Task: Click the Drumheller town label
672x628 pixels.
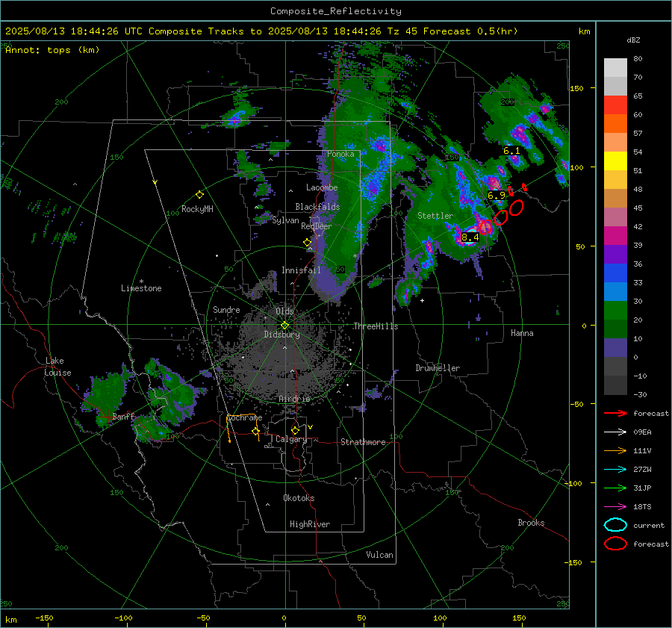Action: click(x=438, y=368)
